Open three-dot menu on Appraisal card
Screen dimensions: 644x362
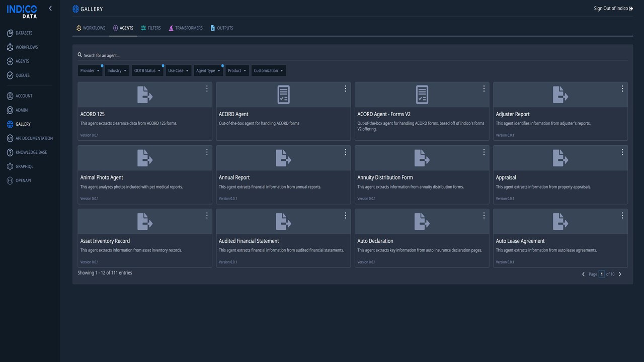(622, 152)
